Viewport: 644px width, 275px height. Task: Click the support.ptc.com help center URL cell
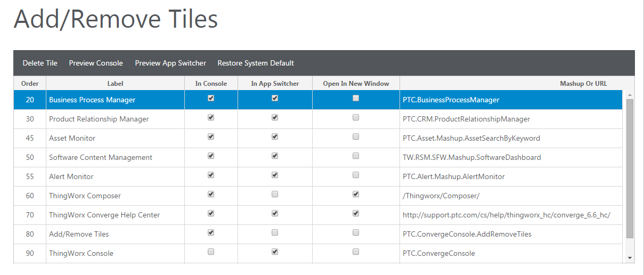click(x=511, y=215)
